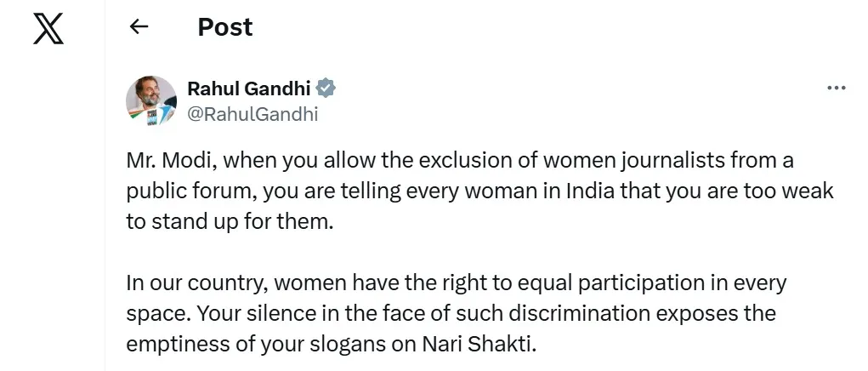Screen dimensions: 868x371
Task: Click the blue verified badge
Action: 326,88
